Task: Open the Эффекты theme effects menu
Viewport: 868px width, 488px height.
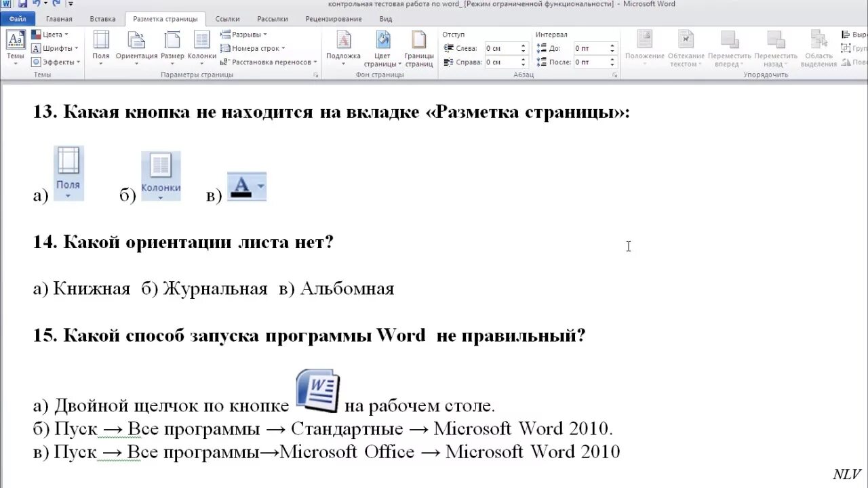Action: tap(56, 62)
